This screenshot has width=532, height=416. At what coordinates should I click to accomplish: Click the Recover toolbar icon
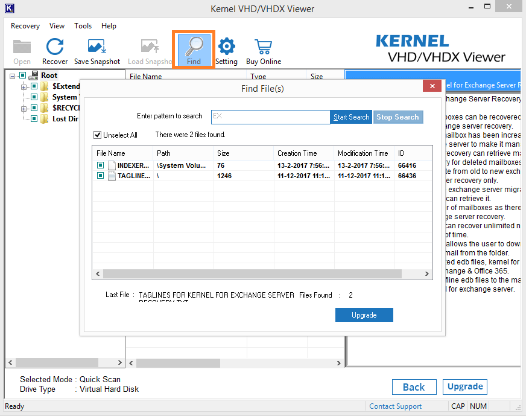(x=55, y=47)
